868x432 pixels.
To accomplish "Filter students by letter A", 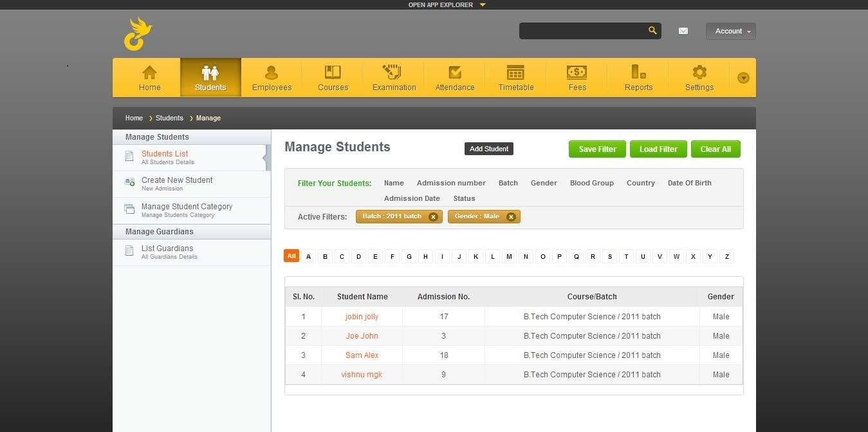I will coord(309,256).
